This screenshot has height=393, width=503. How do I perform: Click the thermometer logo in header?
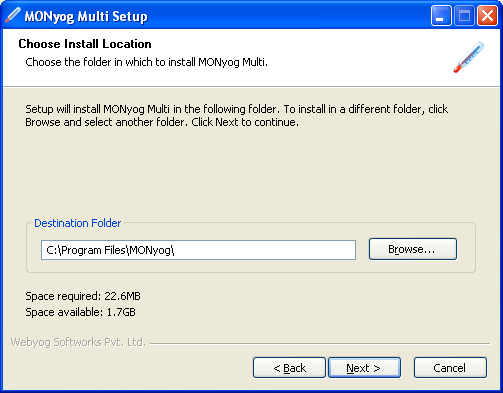tap(469, 57)
